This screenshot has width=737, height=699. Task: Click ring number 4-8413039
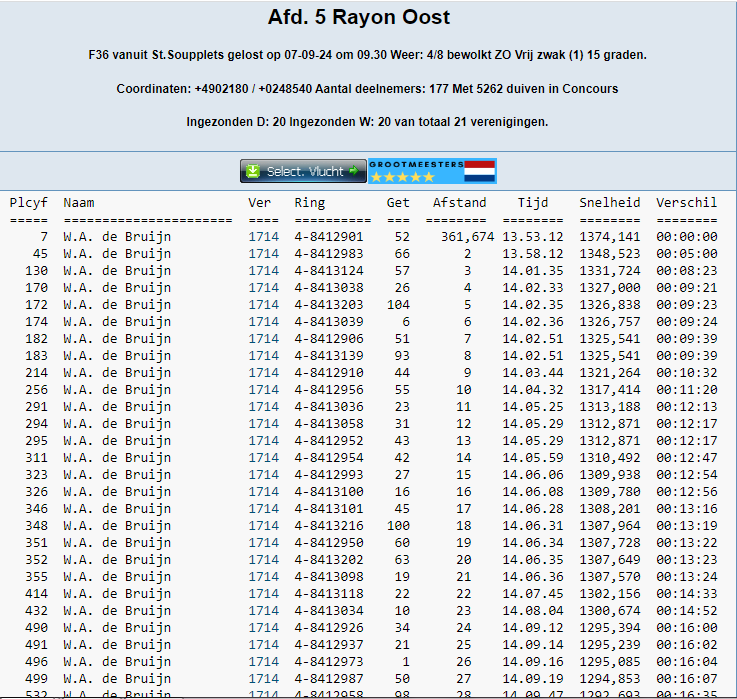pos(329,322)
